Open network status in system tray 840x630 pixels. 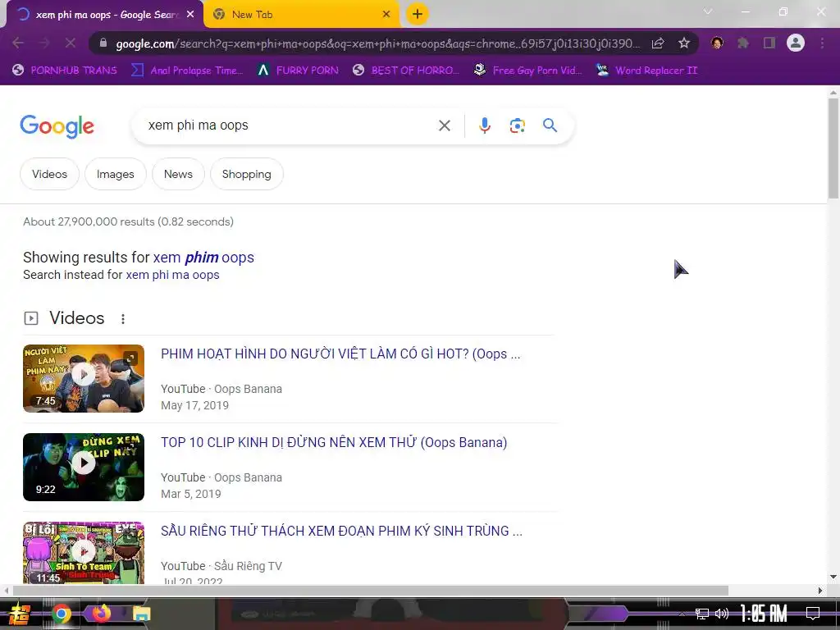click(x=702, y=614)
